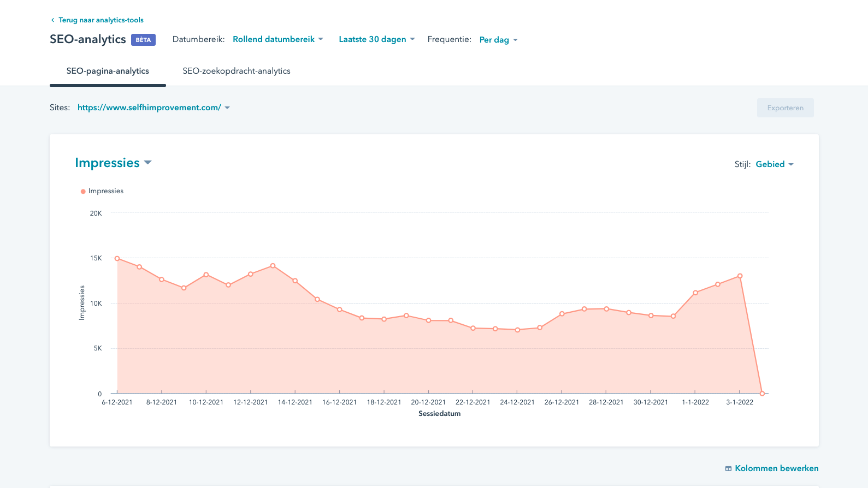The height and width of the screenshot is (488, 868).
Task: Expand the Per dag frequency dropdown
Action: (498, 40)
